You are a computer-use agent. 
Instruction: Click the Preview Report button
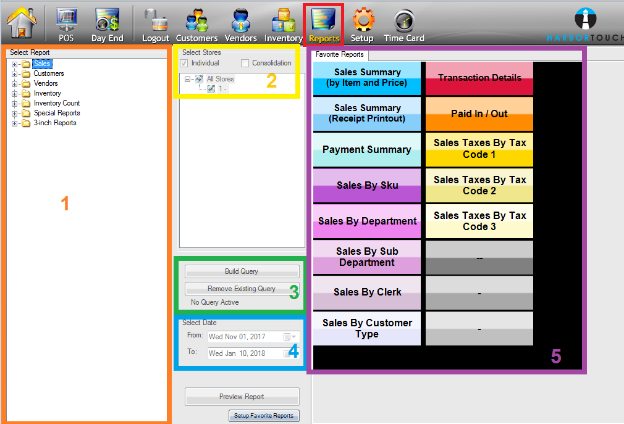pyautogui.click(x=241, y=395)
